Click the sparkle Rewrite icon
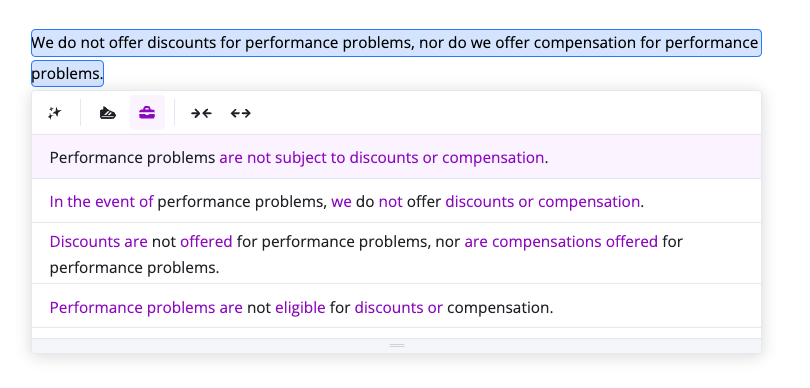This screenshot has width=810, height=388. pos(55,113)
